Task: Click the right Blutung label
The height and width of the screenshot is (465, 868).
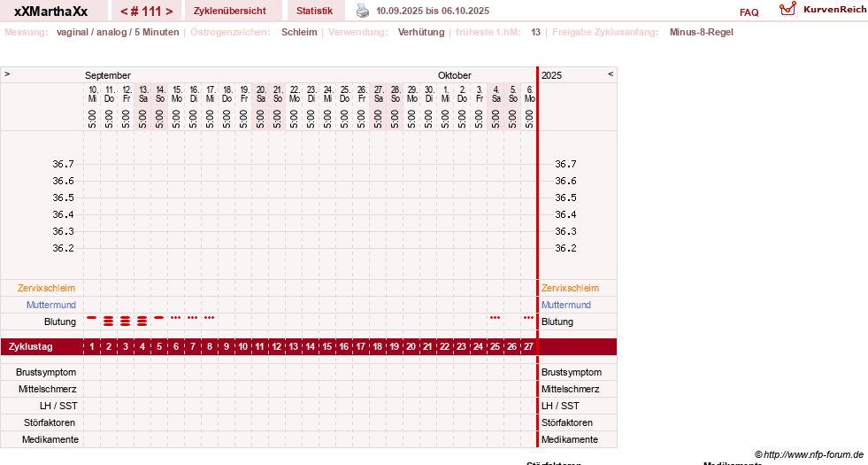Action: (x=557, y=322)
